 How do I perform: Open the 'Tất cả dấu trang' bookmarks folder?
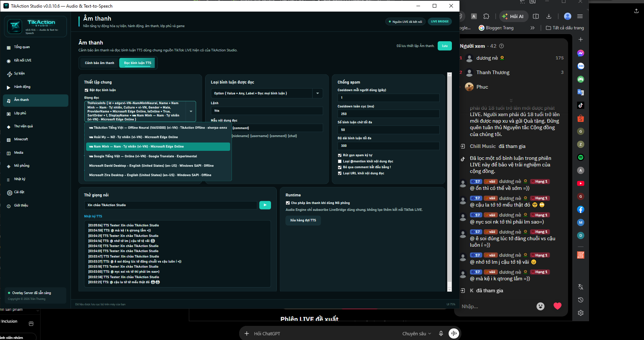(565, 28)
